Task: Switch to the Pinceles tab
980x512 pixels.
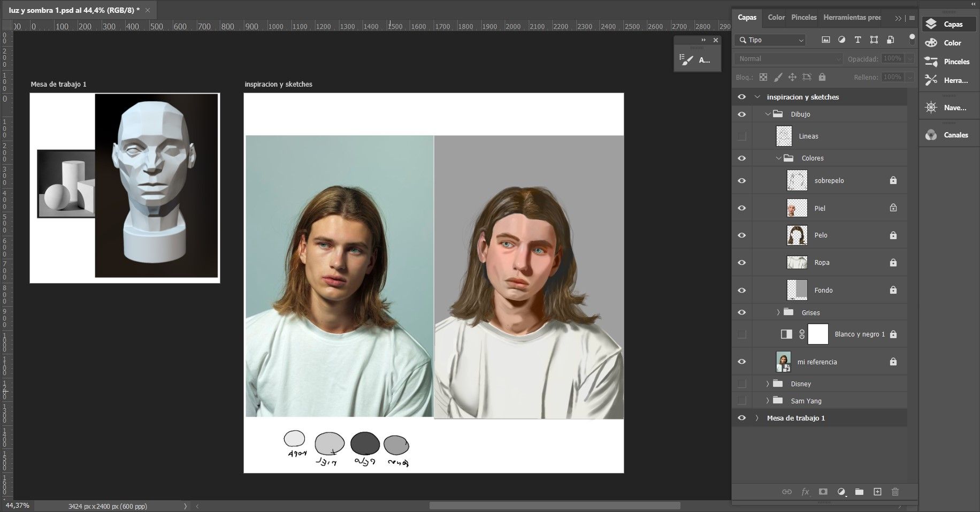Action: 803,18
